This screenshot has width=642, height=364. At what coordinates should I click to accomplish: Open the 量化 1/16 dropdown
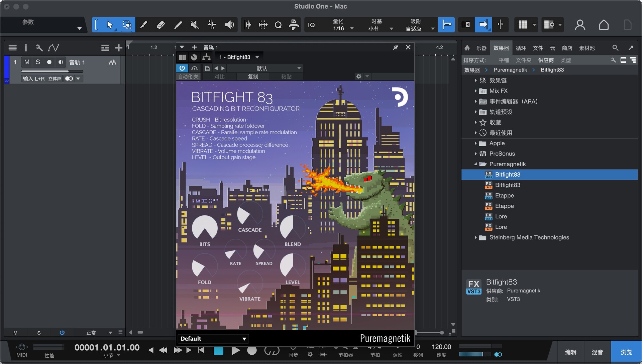342,25
